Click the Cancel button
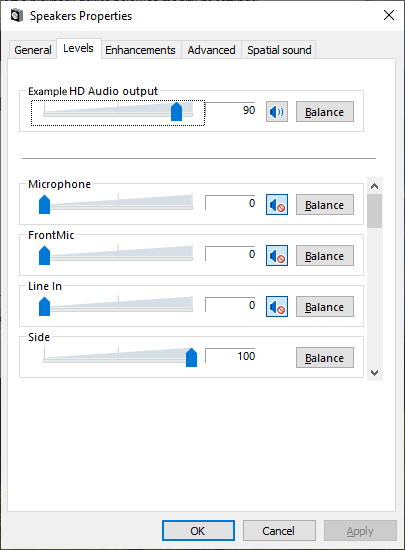 279,531
